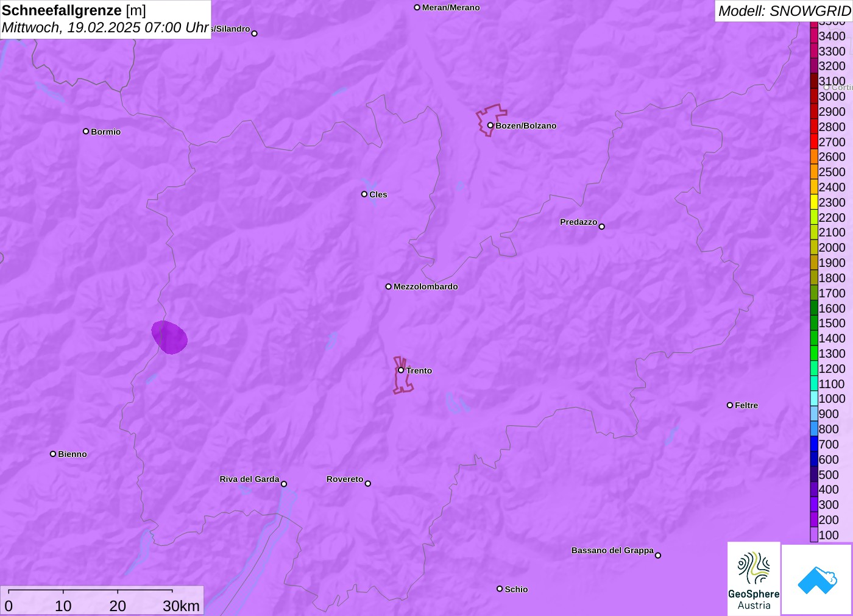
Task: Click the Mezzolombardo label text
Action: [x=426, y=286]
